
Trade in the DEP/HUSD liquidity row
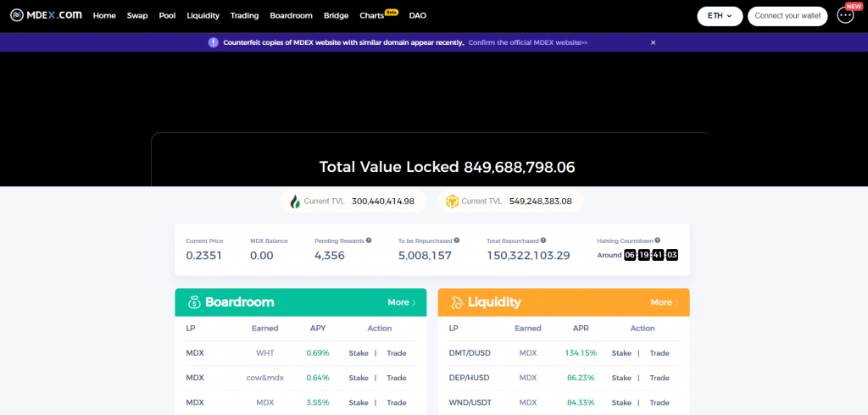(659, 378)
